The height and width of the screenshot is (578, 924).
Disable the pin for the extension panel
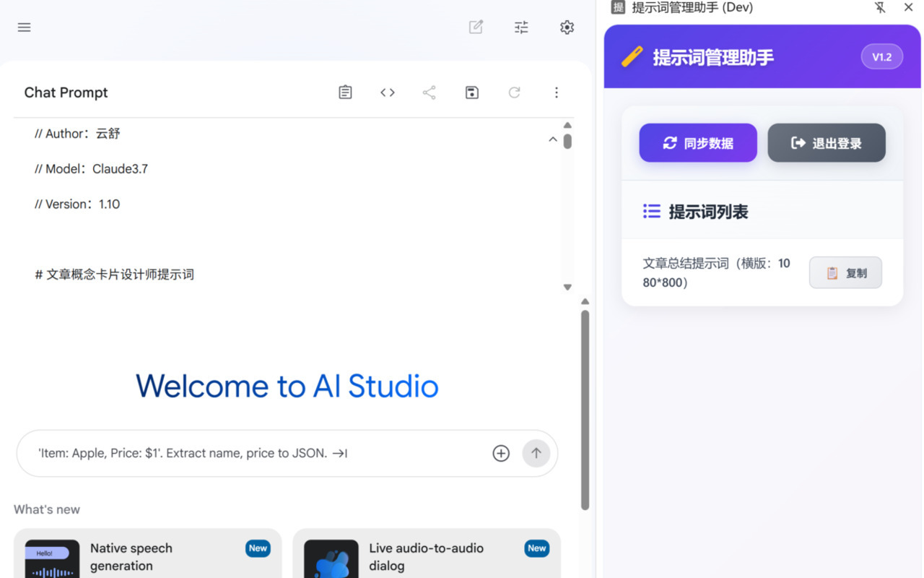coord(881,7)
